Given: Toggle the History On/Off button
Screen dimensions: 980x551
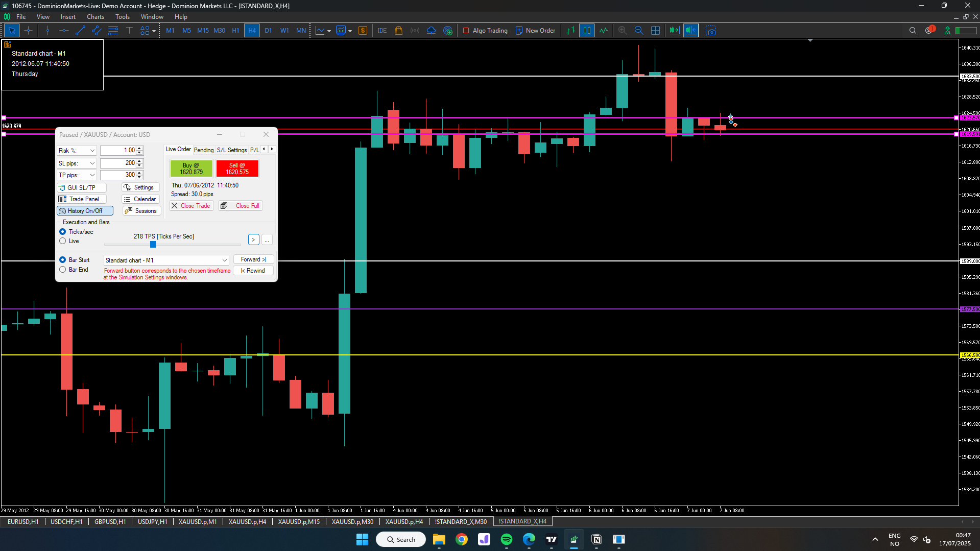Looking at the screenshot, I should click(x=85, y=211).
